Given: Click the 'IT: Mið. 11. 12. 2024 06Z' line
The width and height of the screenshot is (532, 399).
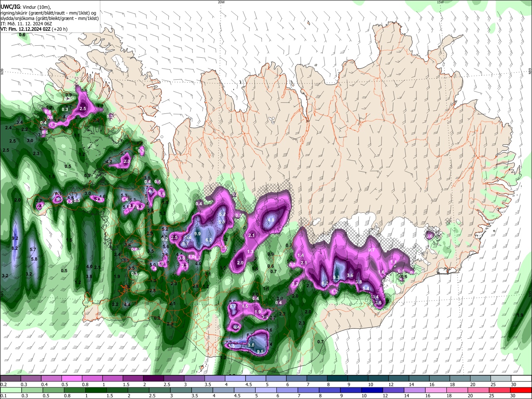Looking at the screenshot, I should point(27,24).
